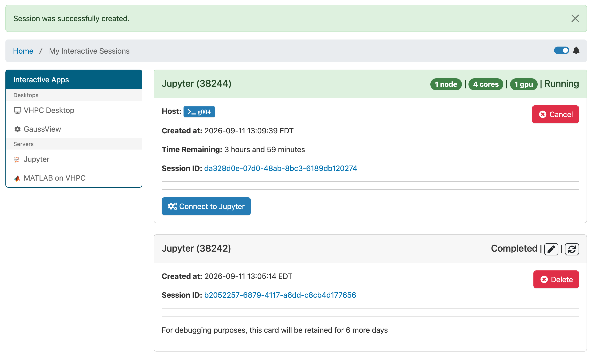Go to Home breadcrumb link
This screenshot has height=364, width=592.
tap(23, 51)
